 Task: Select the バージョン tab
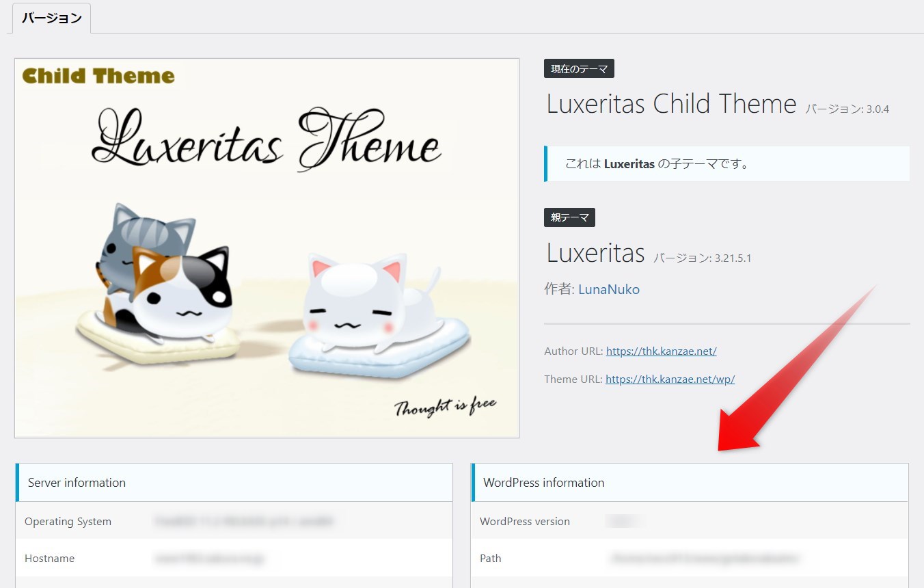pos(51,18)
